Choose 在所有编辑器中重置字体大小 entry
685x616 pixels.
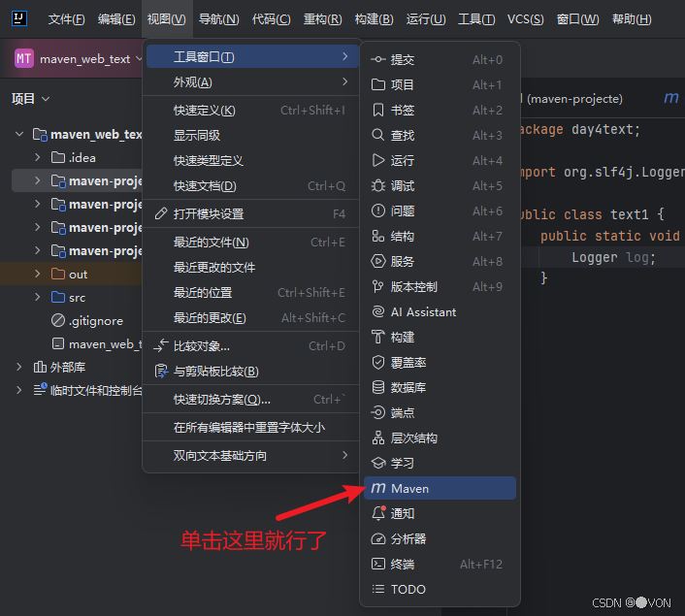[x=252, y=427]
